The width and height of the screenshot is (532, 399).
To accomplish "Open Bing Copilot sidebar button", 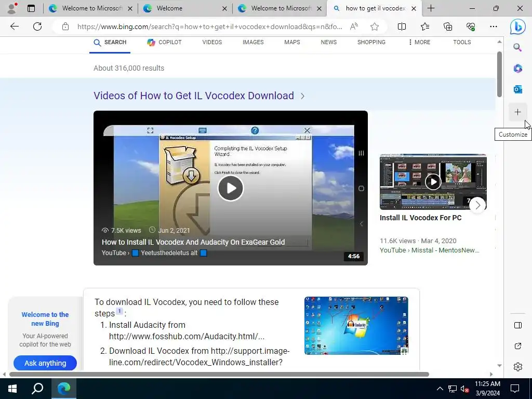I will 518,26.
